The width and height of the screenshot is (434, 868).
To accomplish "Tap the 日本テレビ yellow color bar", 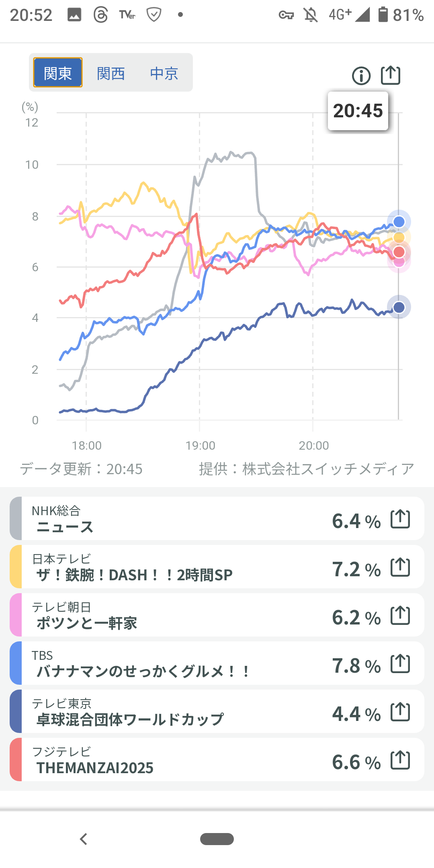I will coord(16,567).
